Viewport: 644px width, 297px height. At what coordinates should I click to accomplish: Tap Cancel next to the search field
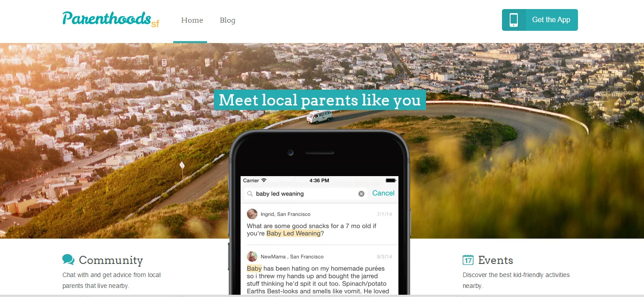tap(383, 193)
